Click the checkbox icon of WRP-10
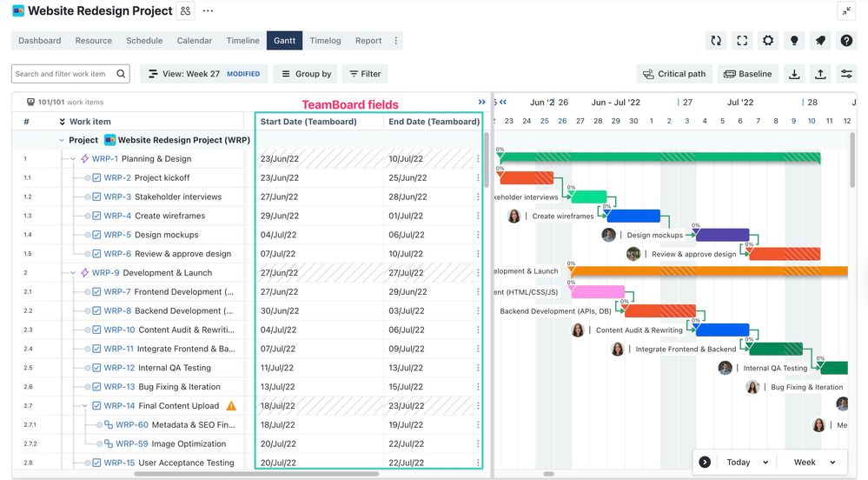The width and height of the screenshot is (868, 480). coord(96,330)
